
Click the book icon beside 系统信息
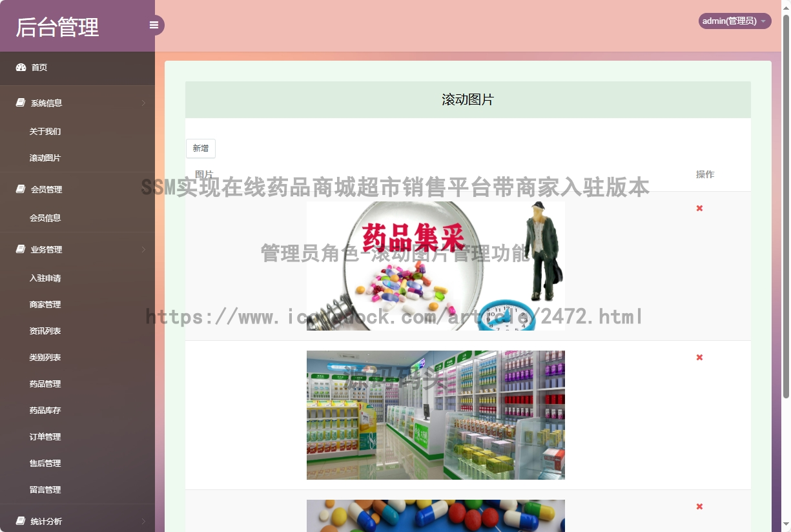[21, 103]
